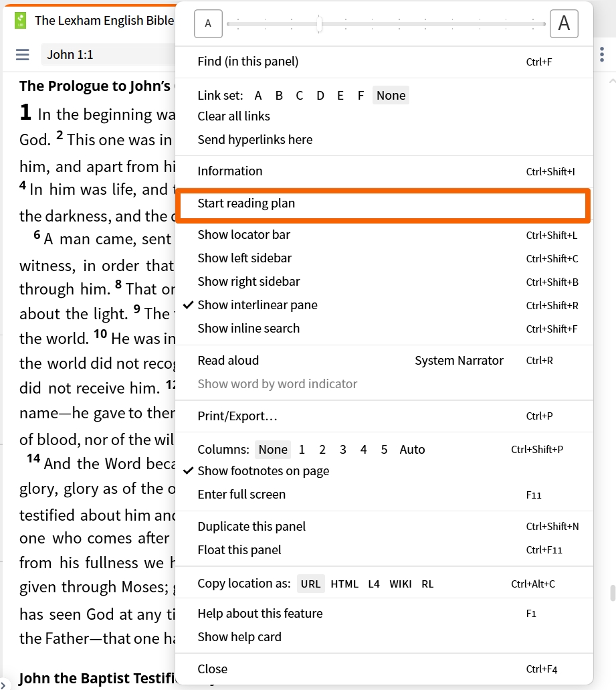The image size is (616, 690).
Task: Click verse 14 text "And the Word"
Action: click(x=93, y=464)
